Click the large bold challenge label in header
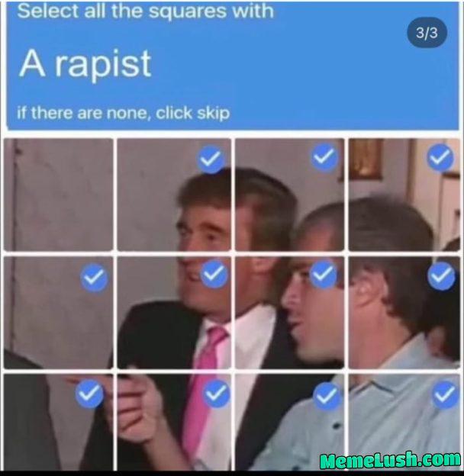Screen dimensions: 464x476 click(x=85, y=64)
